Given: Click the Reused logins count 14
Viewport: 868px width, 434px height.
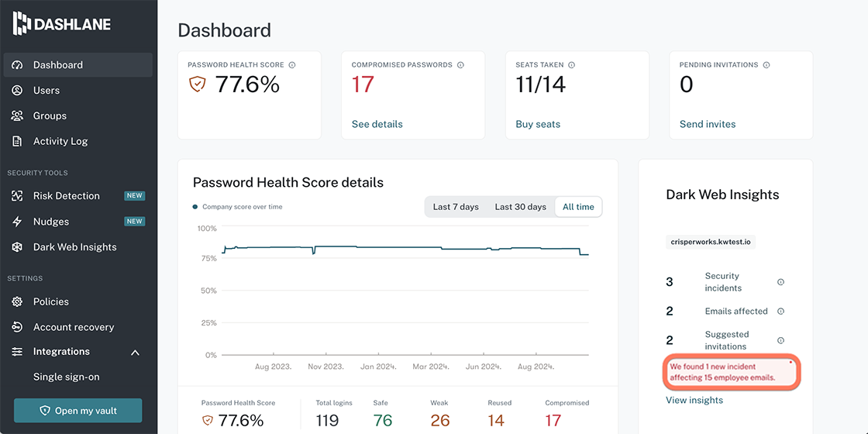Looking at the screenshot, I should pos(497,421).
